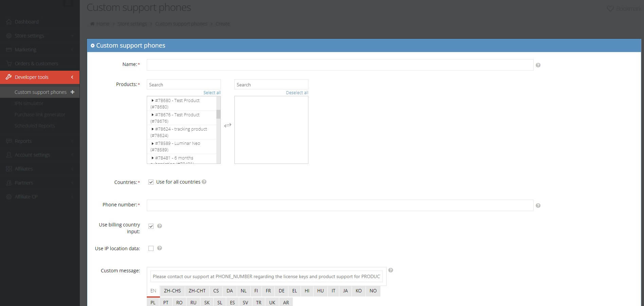Enable the Use IP location data checkbox
The height and width of the screenshot is (306, 644).
pos(151,248)
